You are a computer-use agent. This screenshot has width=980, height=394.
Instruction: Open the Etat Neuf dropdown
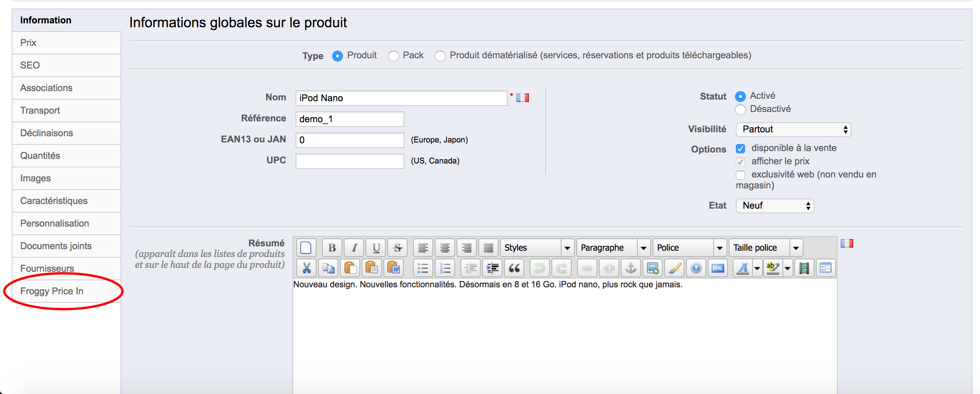tap(775, 206)
